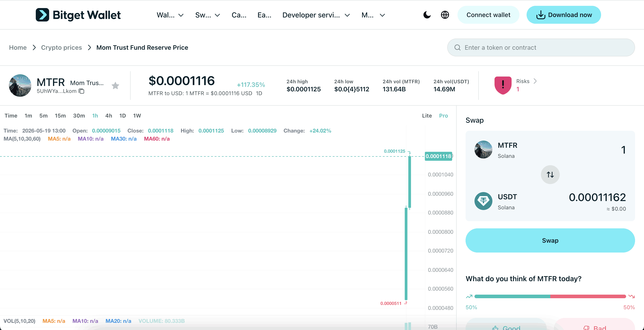This screenshot has height=330, width=644.
Task: Open the language globe selector
Action: tap(445, 15)
